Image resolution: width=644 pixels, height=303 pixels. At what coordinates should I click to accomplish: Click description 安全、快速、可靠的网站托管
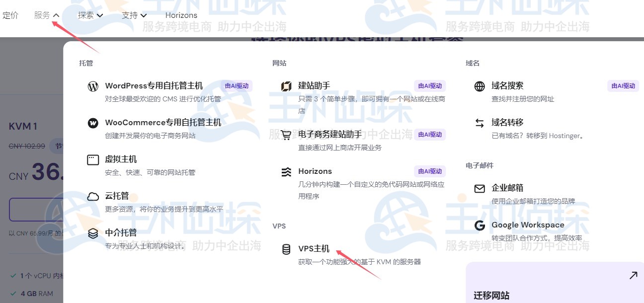click(x=150, y=172)
